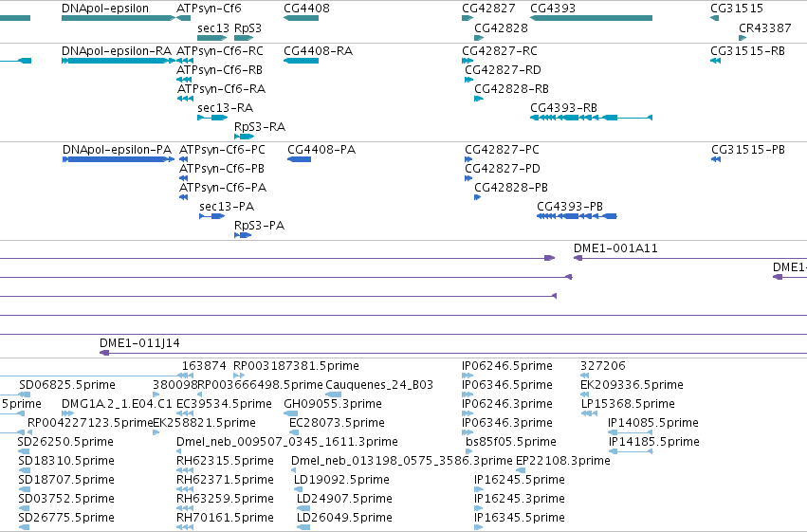Image resolution: width=807 pixels, height=532 pixels.
Task: Select the CG4408-PA protein glyph
Action: (299, 159)
